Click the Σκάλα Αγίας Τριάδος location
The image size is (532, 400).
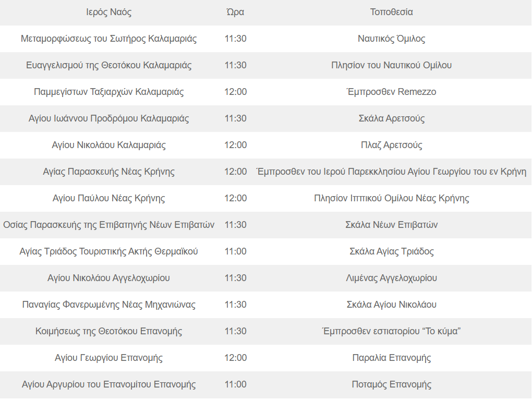click(391, 251)
